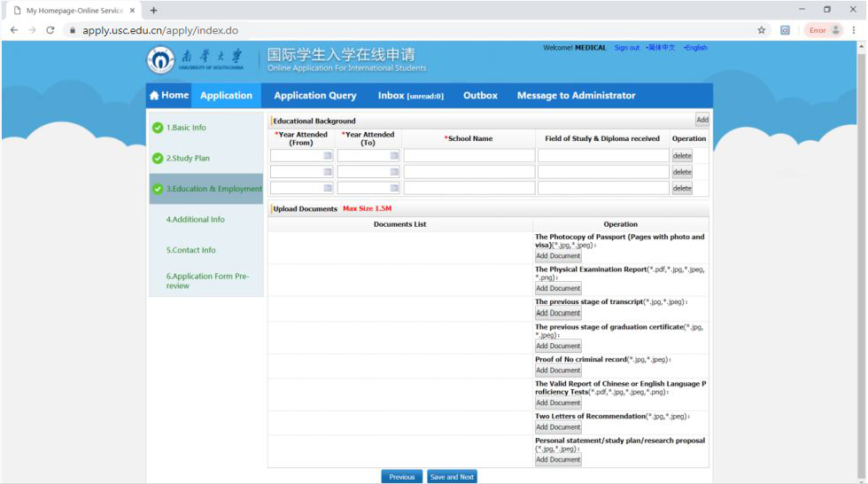Click Save and Next button
The width and height of the screenshot is (868, 484).
tap(452, 477)
